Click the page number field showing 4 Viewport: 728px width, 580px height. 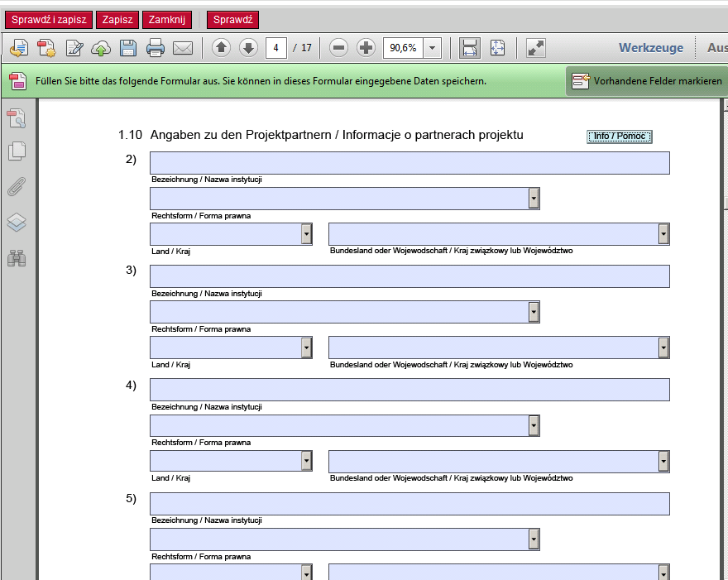tap(275, 48)
